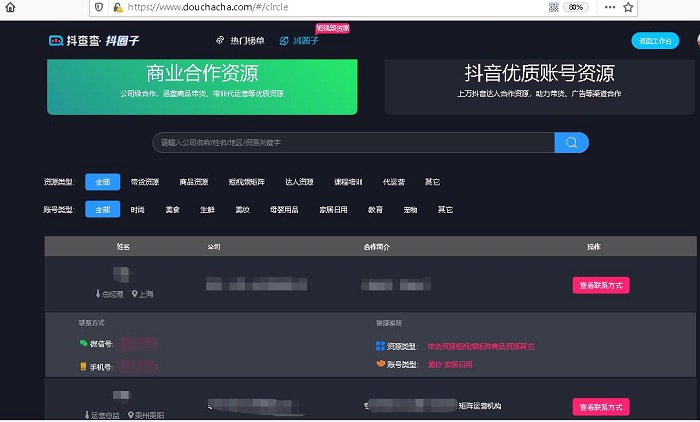The width and height of the screenshot is (700, 422).
Task: Select the 抖音优质账号资源 banner card
Action: (539, 87)
